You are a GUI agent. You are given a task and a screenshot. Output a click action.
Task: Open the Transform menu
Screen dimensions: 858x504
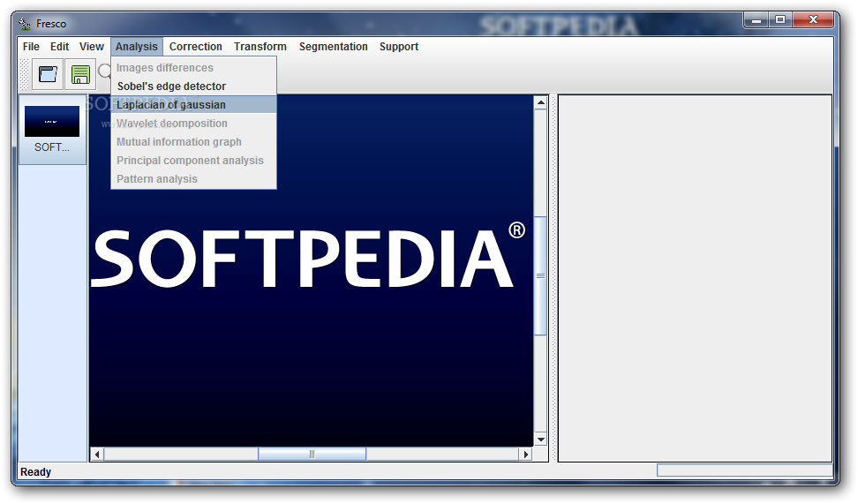(260, 47)
